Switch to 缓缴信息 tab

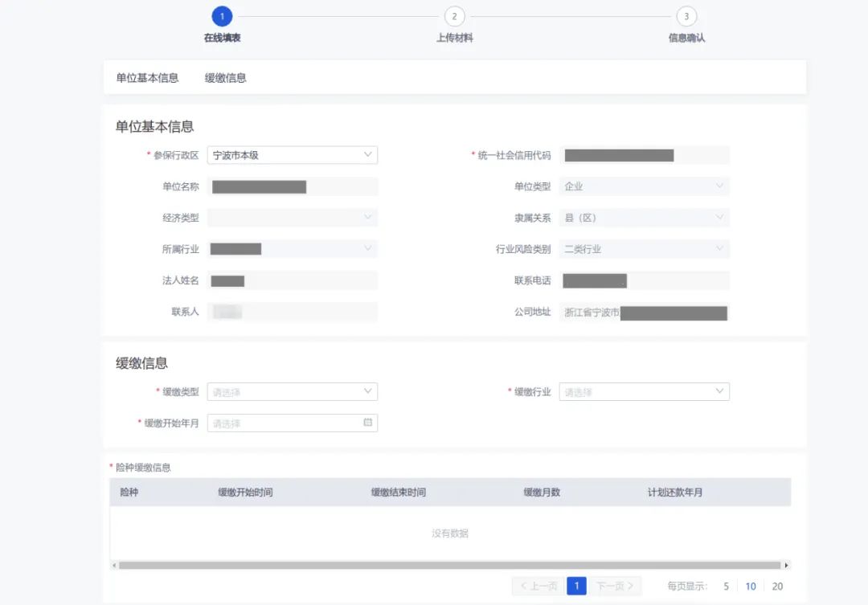(x=225, y=78)
